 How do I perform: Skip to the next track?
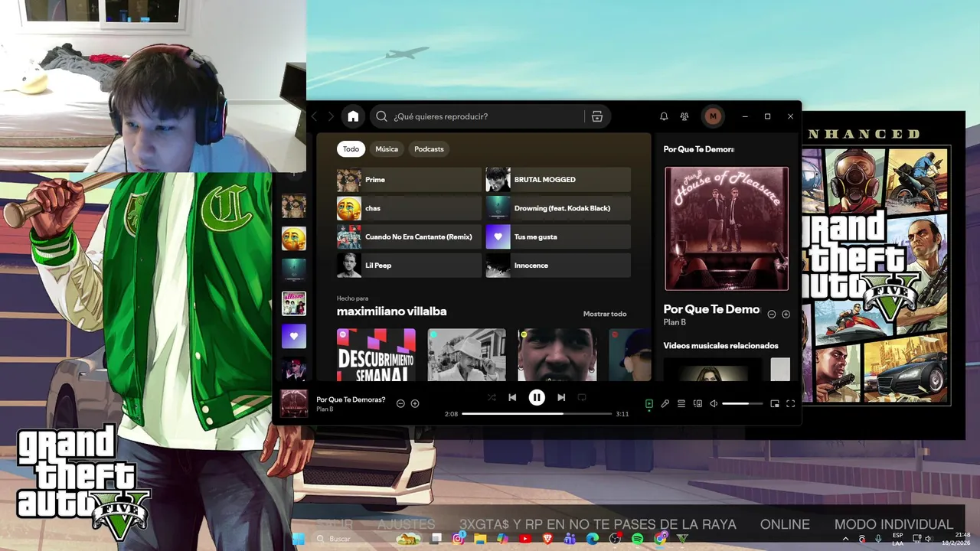pos(561,397)
